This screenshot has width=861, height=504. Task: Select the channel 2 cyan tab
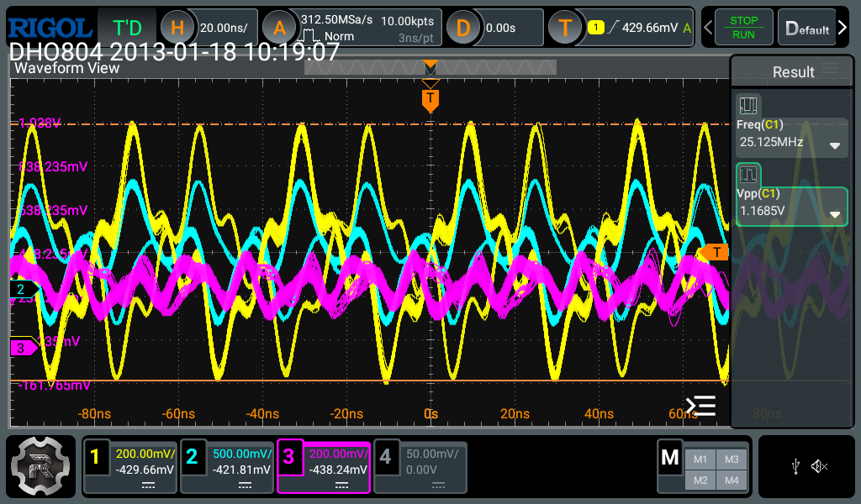pyautogui.click(x=227, y=465)
